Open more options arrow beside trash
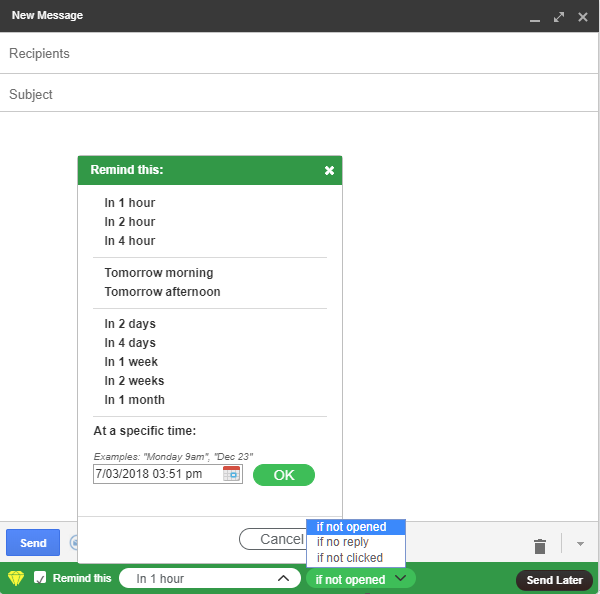 pyautogui.click(x=580, y=544)
